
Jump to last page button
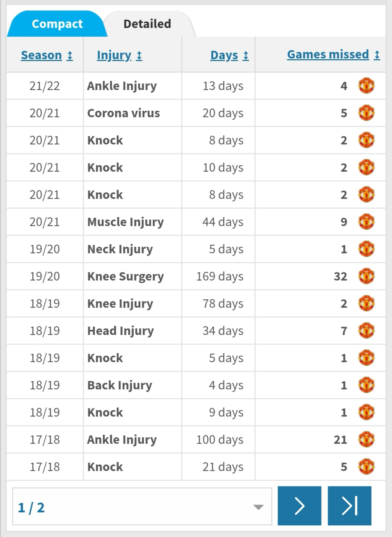click(350, 506)
